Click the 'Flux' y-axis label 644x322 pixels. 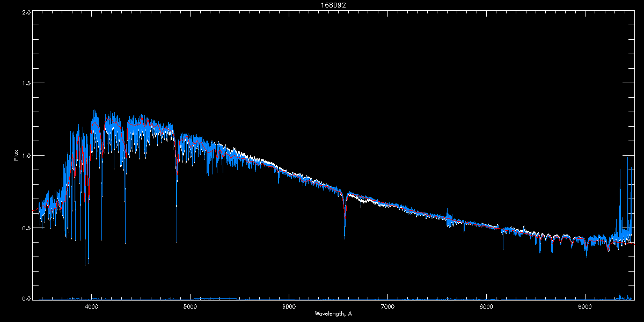point(16,156)
